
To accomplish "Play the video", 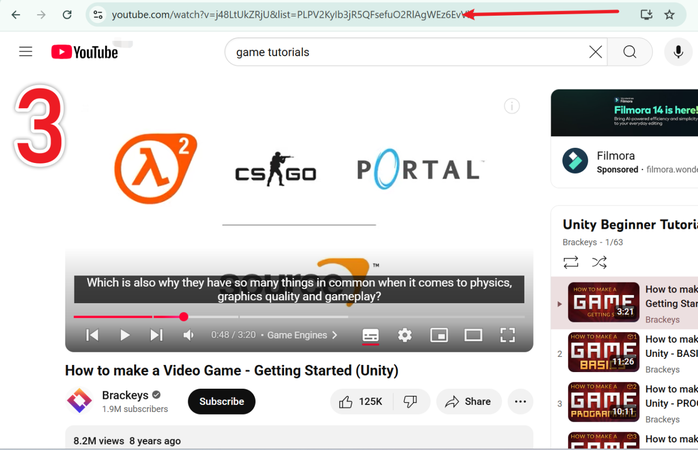I will [x=125, y=335].
